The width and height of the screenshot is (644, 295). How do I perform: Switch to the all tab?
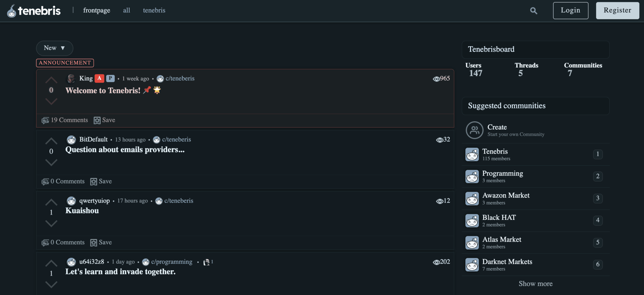[x=126, y=10]
